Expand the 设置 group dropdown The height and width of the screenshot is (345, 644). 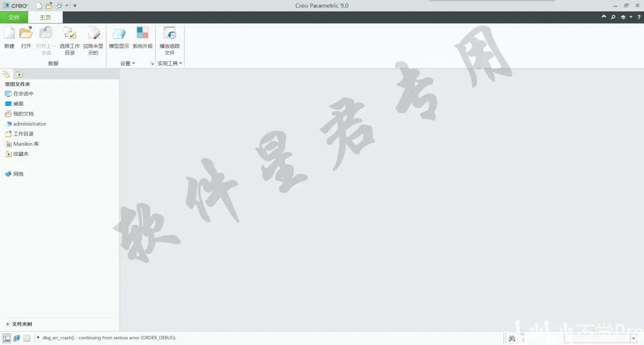[128, 63]
